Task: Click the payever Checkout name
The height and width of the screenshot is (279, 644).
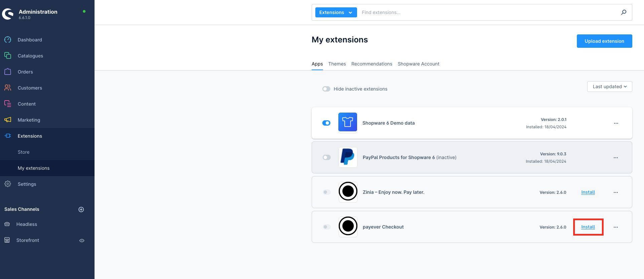Action: (383, 227)
